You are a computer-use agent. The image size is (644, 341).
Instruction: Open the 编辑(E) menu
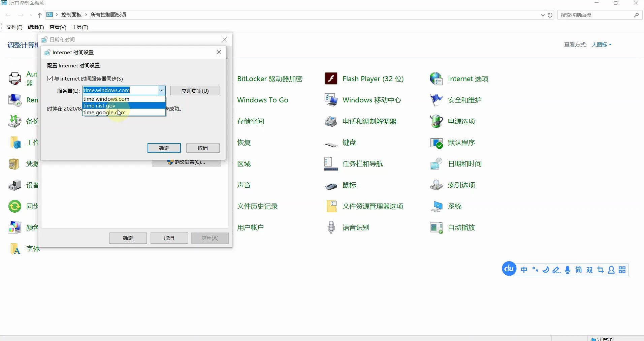click(x=36, y=27)
